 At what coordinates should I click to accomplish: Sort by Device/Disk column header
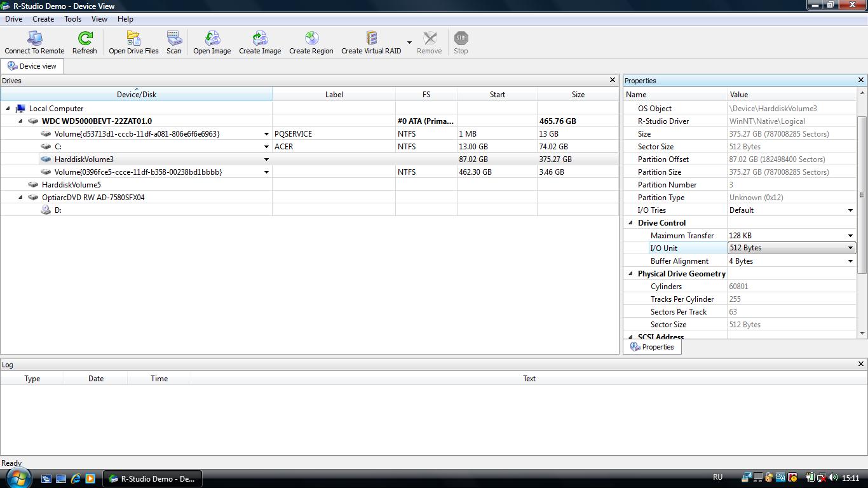pyautogui.click(x=136, y=94)
